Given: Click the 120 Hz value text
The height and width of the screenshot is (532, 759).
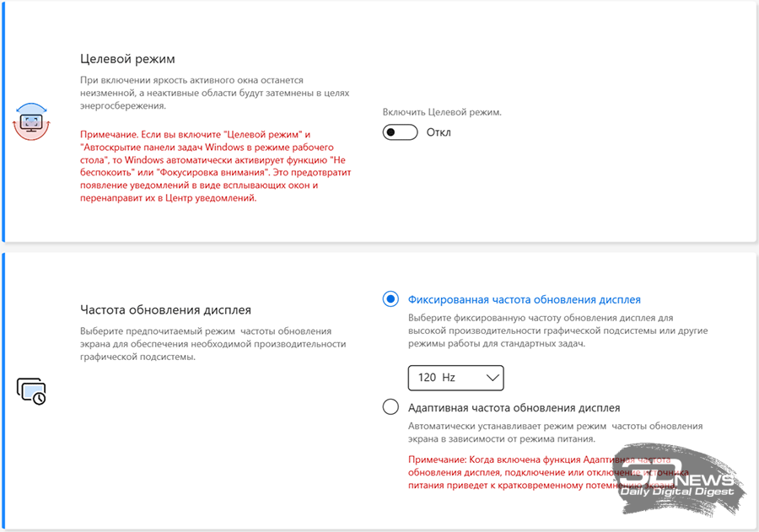Looking at the screenshot, I should (437, 378).
